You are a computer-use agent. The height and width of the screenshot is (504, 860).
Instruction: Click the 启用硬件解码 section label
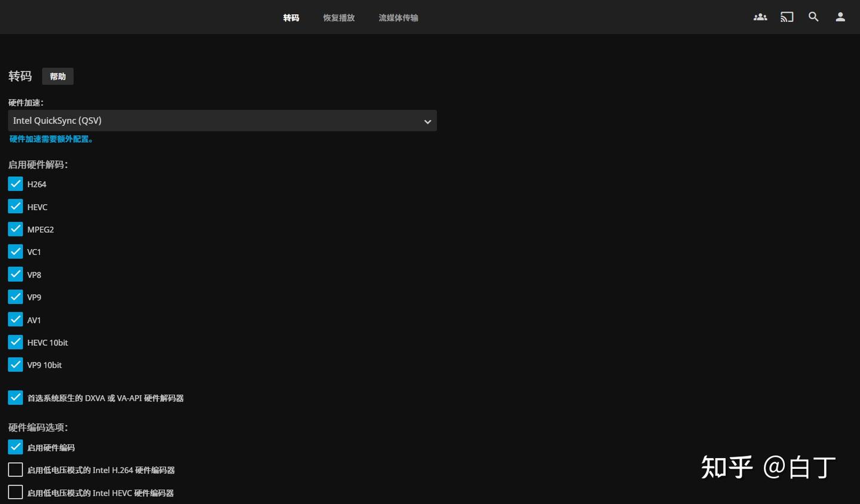[38, 165]
